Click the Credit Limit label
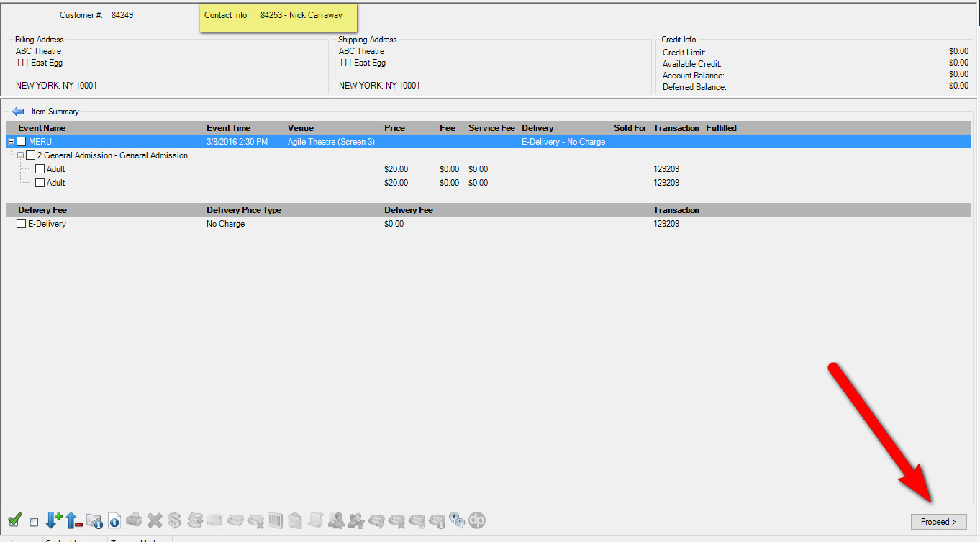 pyautogui.click(x=684, y=53)
